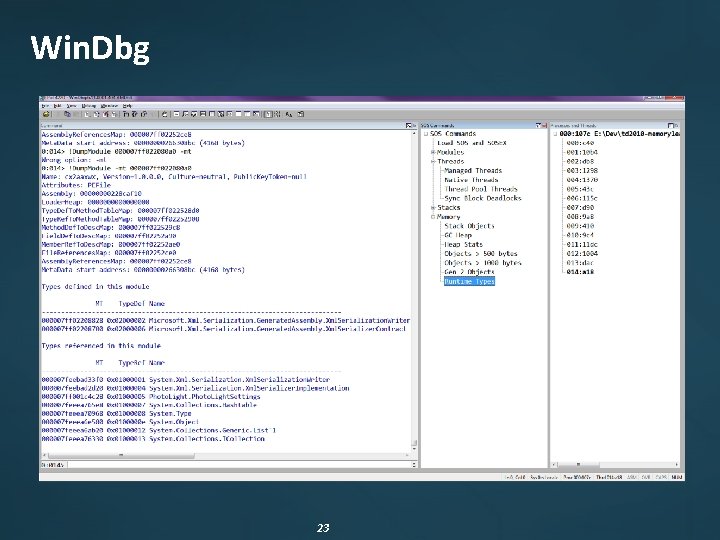
Task: Select Managed Threads in SOS tree
Action: pos(473,170)
